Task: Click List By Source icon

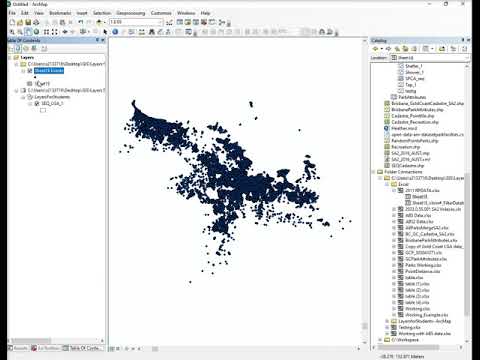Action: click(x=18, y=49)
